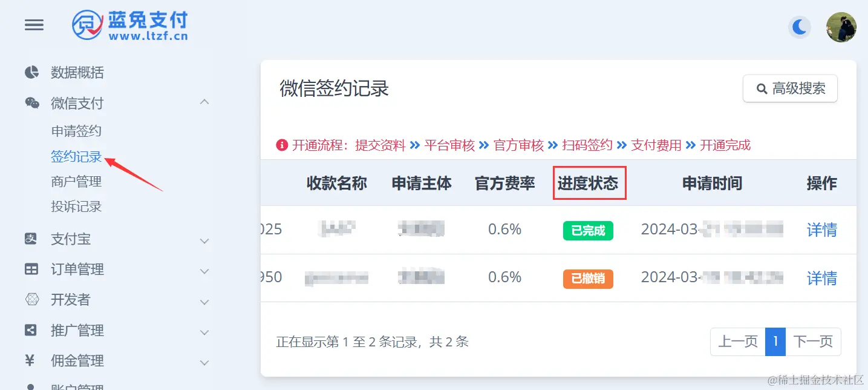Click the 申请时间 column header
The image size is (868, 390).
[x=713, y=183]
